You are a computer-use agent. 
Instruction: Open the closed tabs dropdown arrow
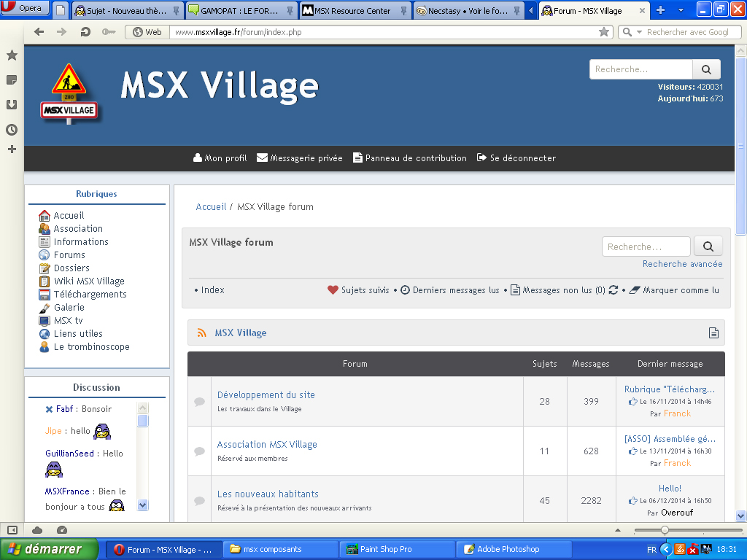point(681,10)
